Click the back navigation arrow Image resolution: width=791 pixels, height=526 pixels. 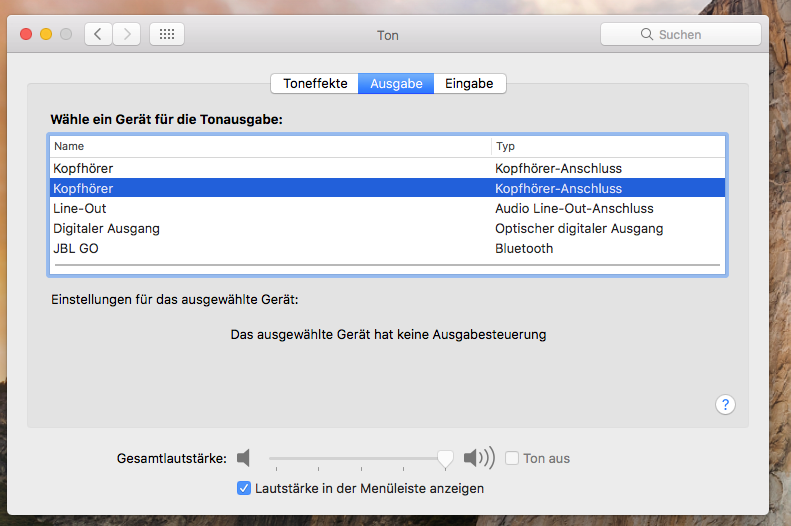pos(98,34)
